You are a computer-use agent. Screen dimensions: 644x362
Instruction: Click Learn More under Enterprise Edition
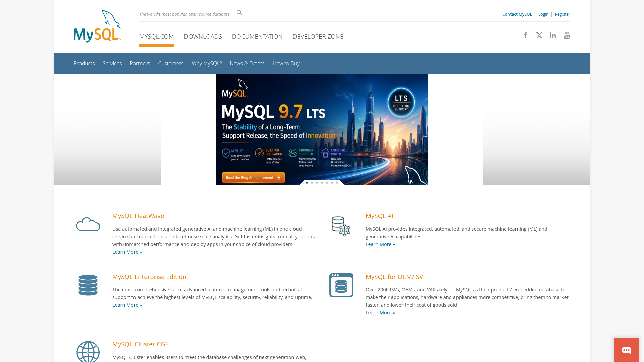coord(127,305)
